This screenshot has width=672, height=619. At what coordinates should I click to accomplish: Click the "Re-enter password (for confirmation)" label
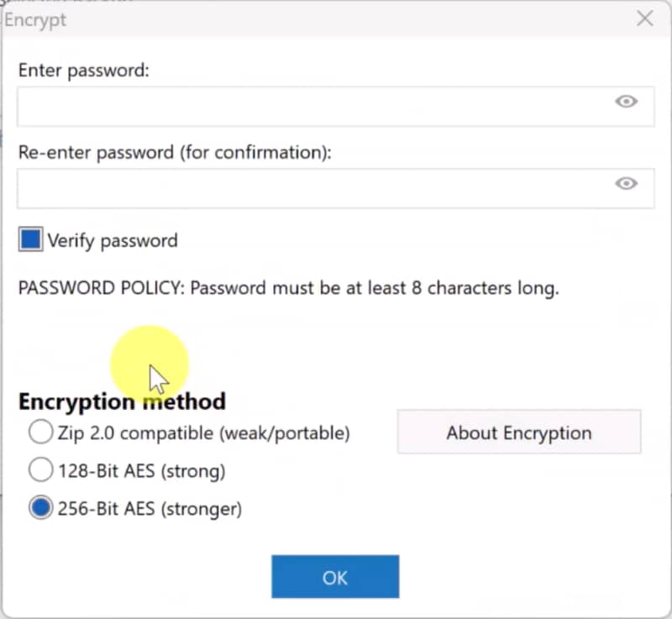click(x=176, y=153)
